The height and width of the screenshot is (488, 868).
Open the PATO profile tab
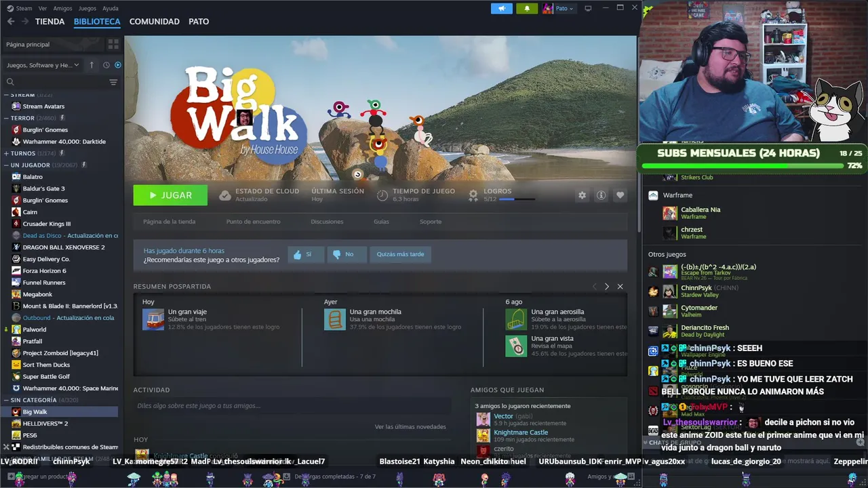(x=199, y=22)
